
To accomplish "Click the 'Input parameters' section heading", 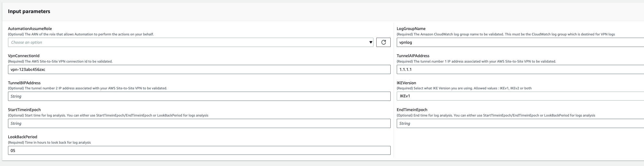I will click(29, 11).
